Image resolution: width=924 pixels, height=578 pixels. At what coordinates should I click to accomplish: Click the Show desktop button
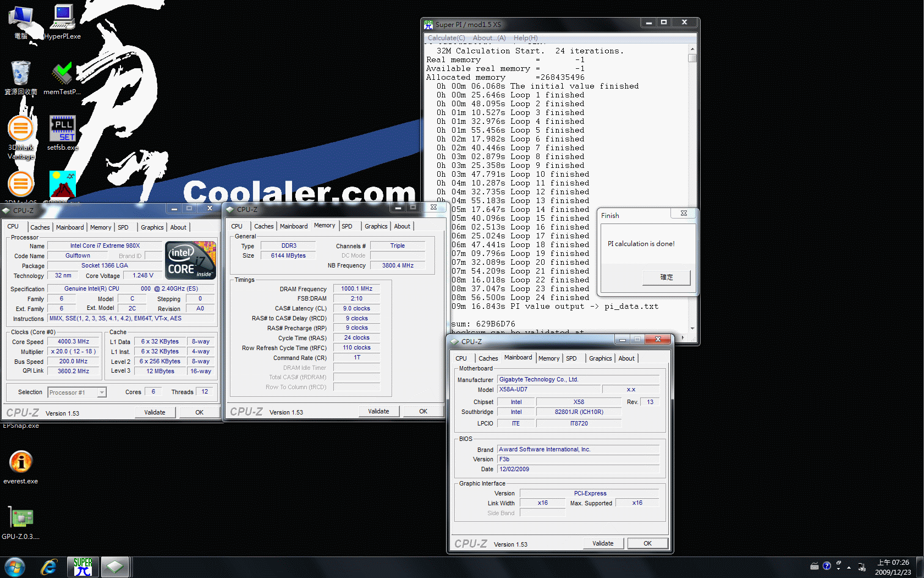pos(920,567)
